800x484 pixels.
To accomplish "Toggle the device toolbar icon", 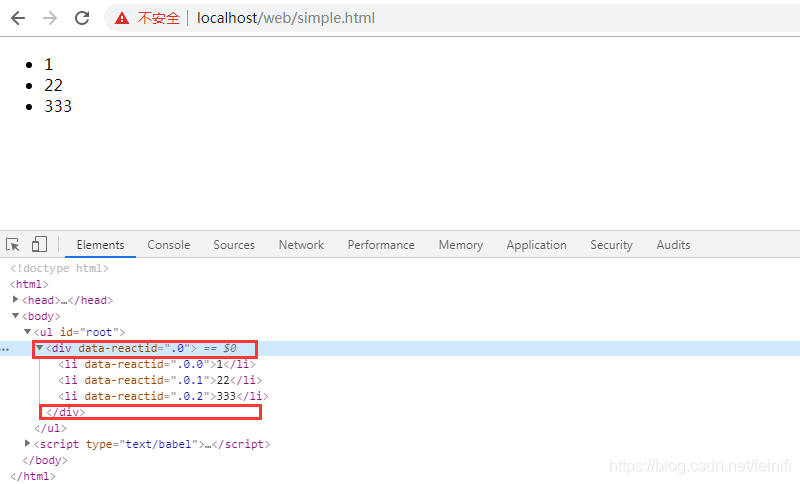I will pyautogui.click(x=39, y=244).
